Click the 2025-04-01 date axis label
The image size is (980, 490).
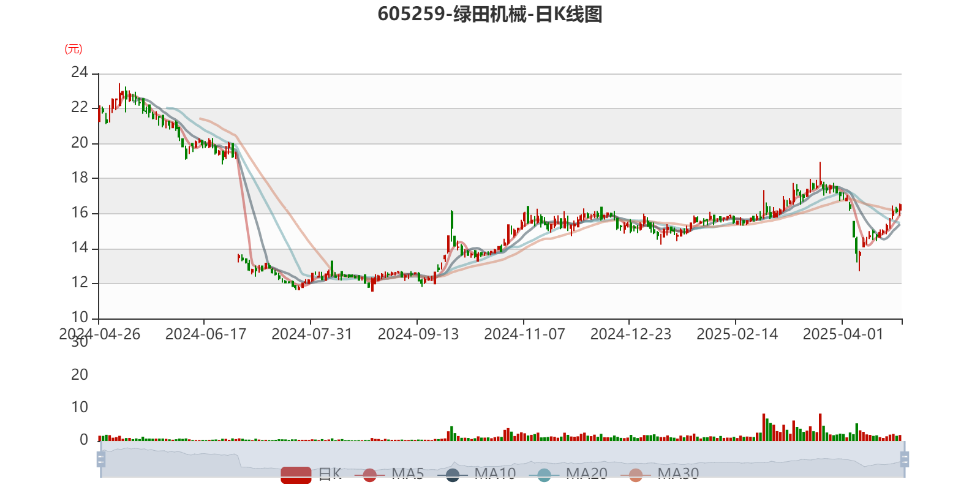[843, 334]
